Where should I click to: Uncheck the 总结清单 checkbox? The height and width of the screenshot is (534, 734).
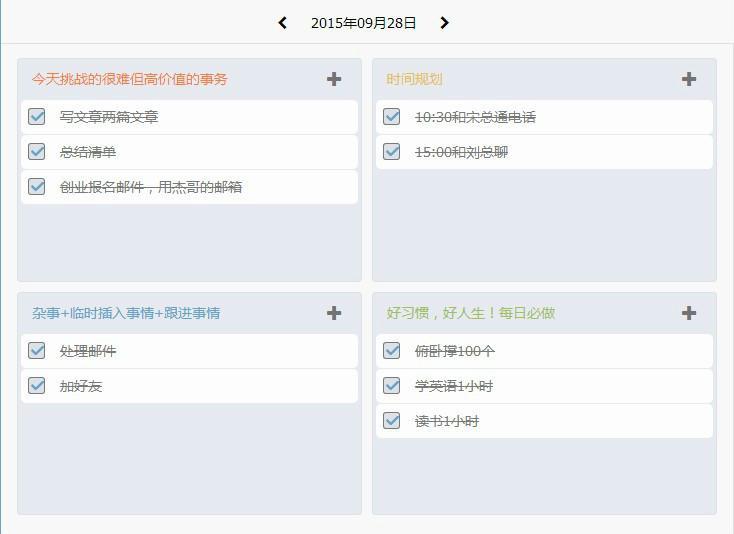click(37, 152)
